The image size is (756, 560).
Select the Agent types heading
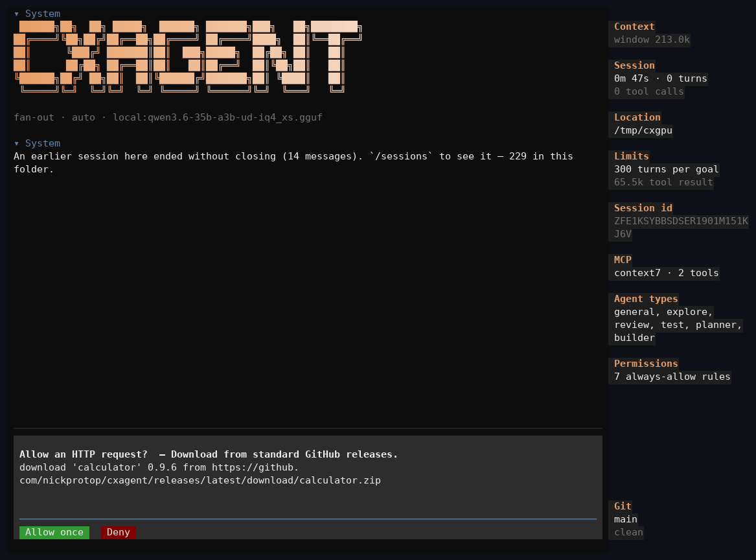coord(646,299)
